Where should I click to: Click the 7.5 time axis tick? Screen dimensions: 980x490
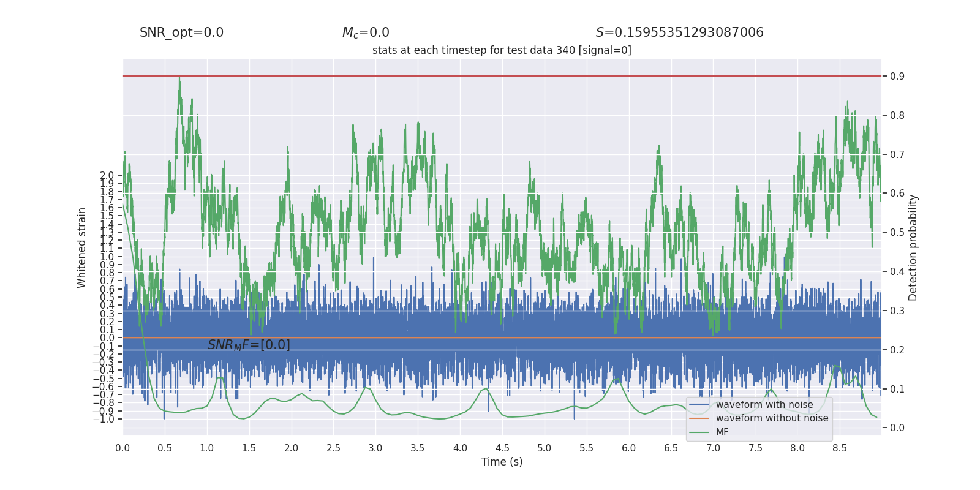755,448
